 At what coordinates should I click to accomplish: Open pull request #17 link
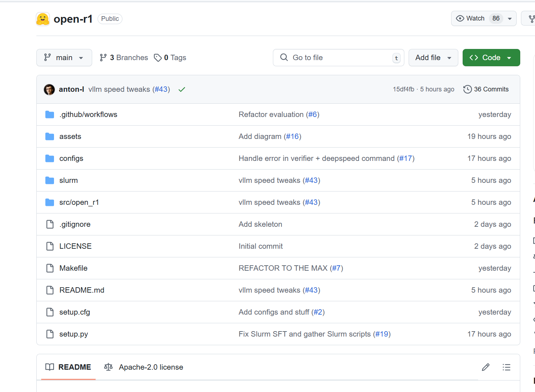(406, 158)
